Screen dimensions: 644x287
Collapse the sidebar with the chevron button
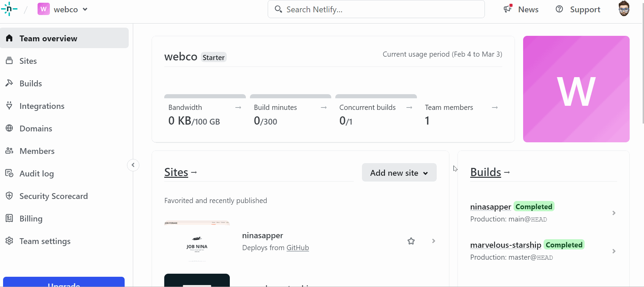coord(133,165)
